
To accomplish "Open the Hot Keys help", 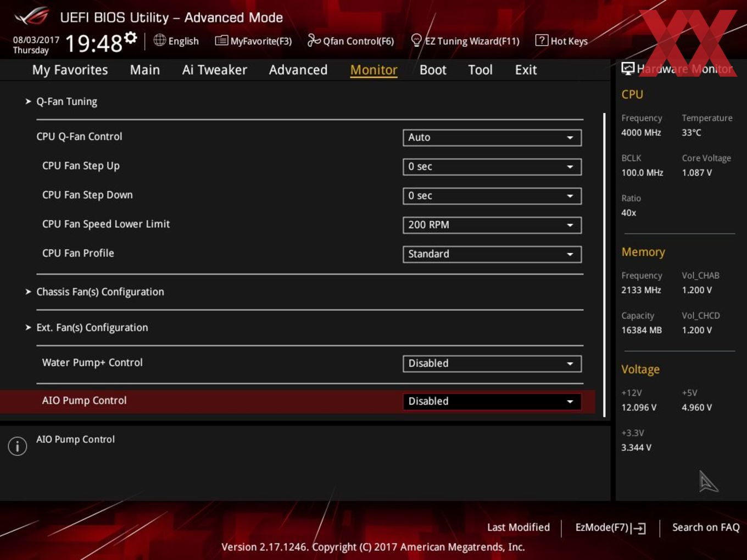I will coord(561,41).
